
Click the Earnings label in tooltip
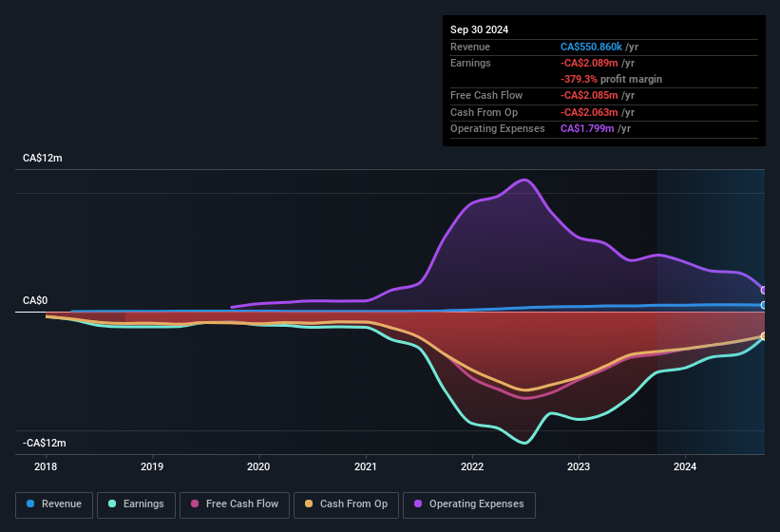[470, 63]
